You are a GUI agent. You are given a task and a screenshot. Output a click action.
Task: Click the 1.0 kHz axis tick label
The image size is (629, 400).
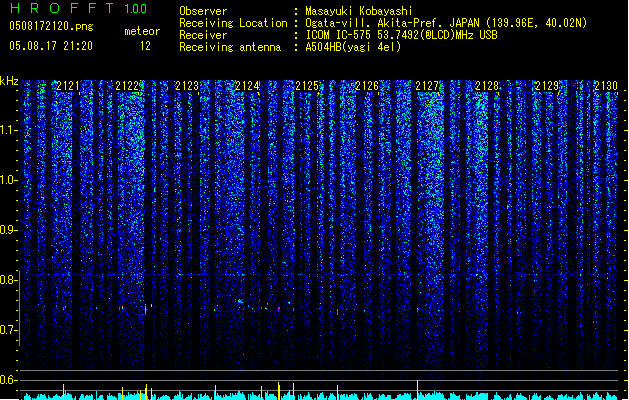click(8, 180)
